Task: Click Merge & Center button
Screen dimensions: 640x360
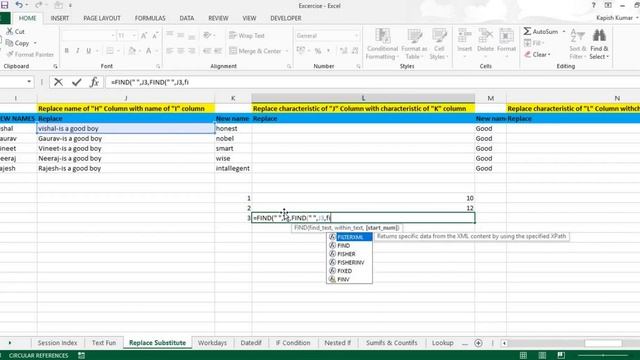Action: [x=256, y=51]
